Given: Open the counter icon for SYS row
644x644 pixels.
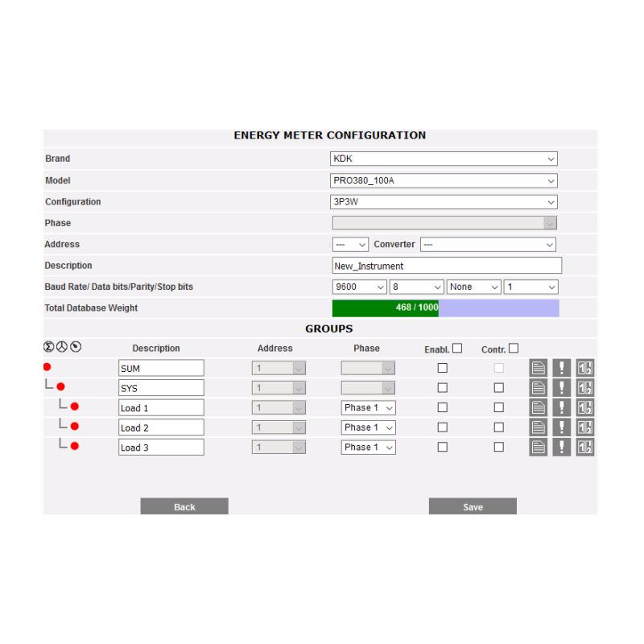Looking at the screenshot, I should click(x=585, y=388).
